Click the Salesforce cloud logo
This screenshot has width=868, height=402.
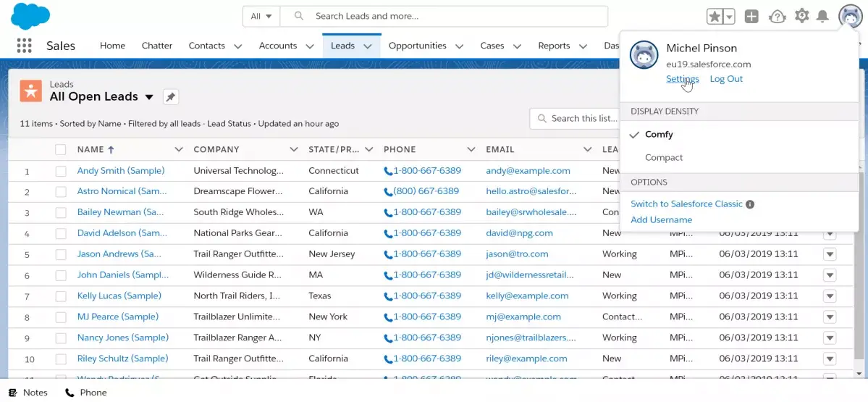[30, 15]
